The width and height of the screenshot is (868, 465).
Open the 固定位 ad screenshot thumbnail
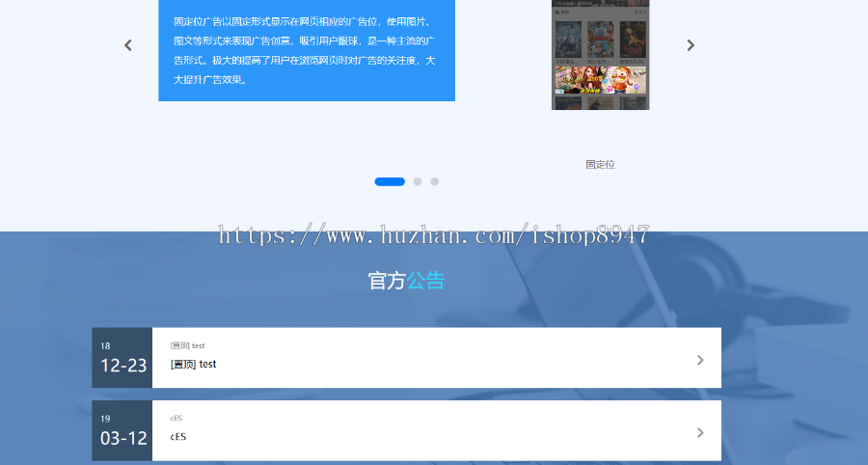click(x=600, y=55)
